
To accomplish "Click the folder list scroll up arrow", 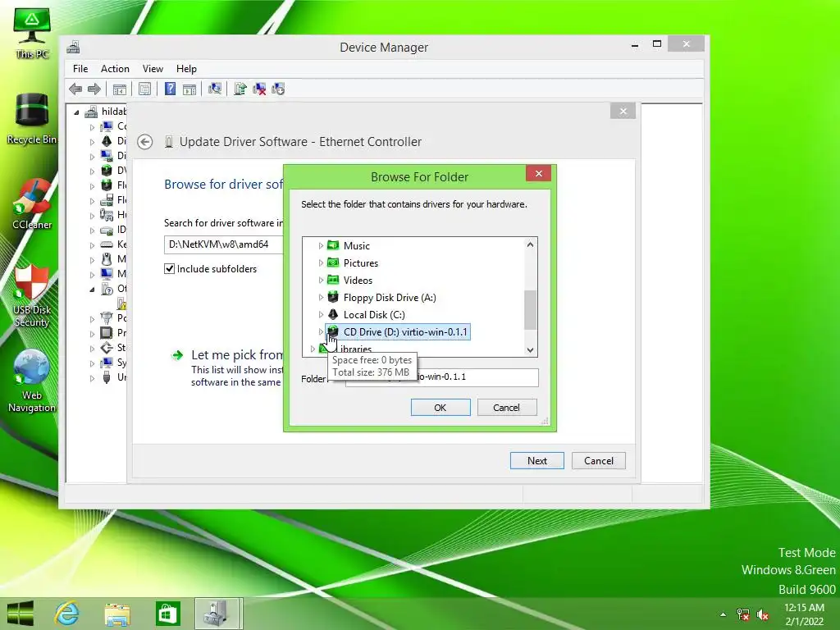I will pos(531,244).
